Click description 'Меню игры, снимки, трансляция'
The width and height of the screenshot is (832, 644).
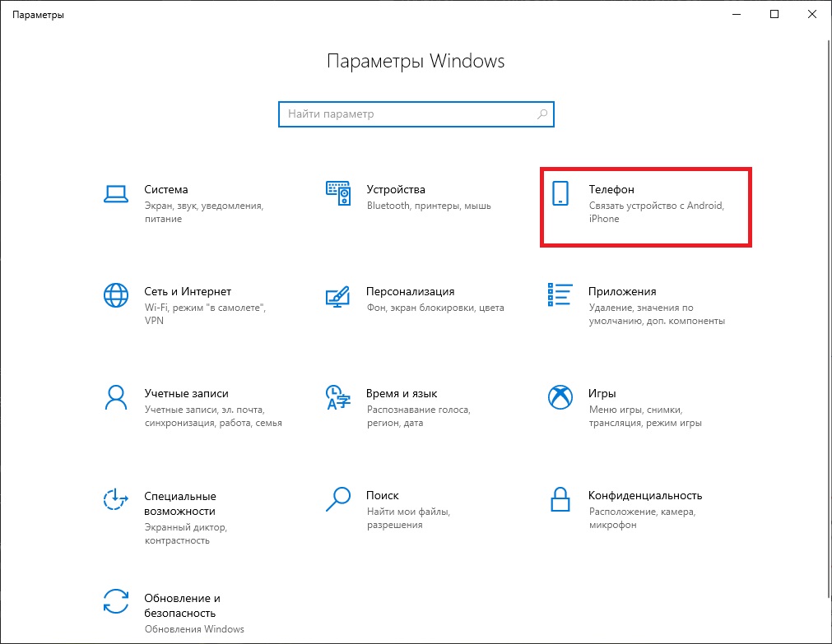[x=645, y=416]
